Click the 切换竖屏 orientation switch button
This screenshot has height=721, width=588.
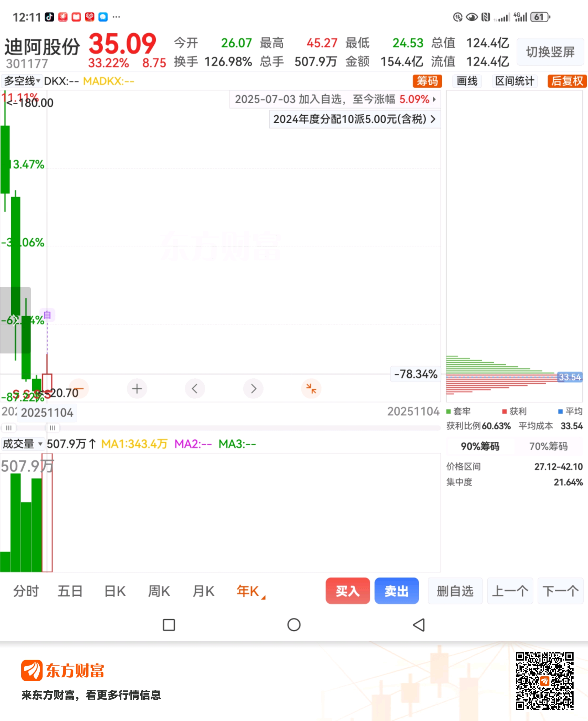pos(550,52)
